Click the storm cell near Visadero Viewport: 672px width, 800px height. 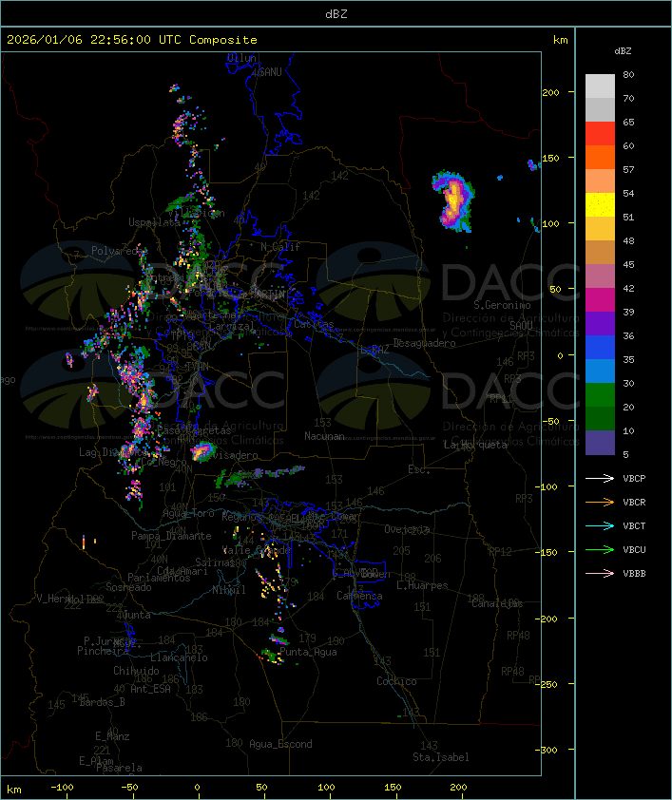pos(201,452)
